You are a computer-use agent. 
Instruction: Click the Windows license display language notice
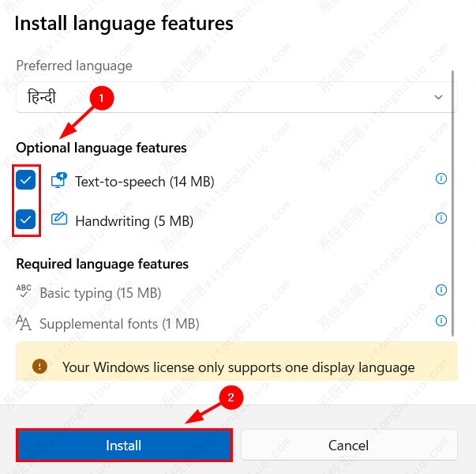pyautogui.click(x=238, y=367)
